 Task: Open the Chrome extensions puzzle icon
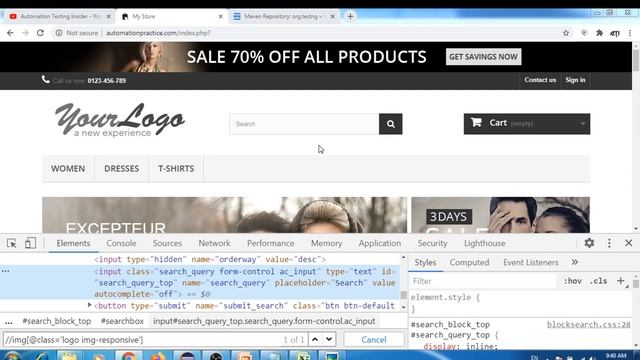point(600,33)
